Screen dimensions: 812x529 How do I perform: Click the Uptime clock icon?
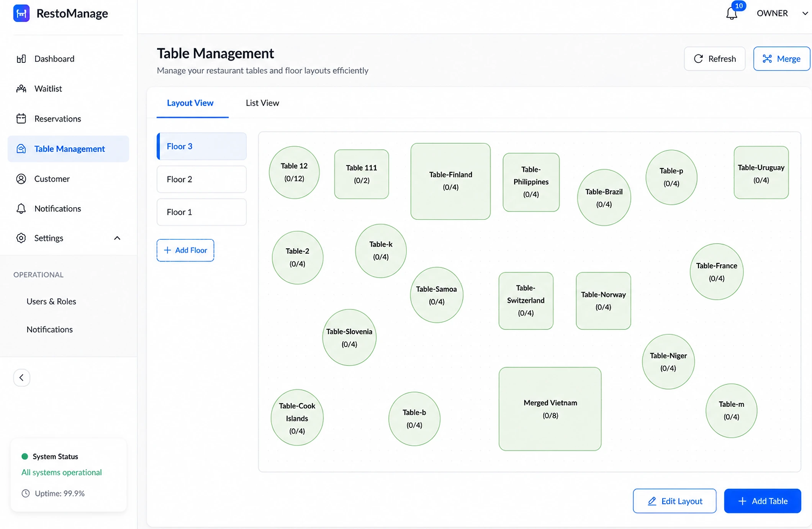tap(26, 493)
